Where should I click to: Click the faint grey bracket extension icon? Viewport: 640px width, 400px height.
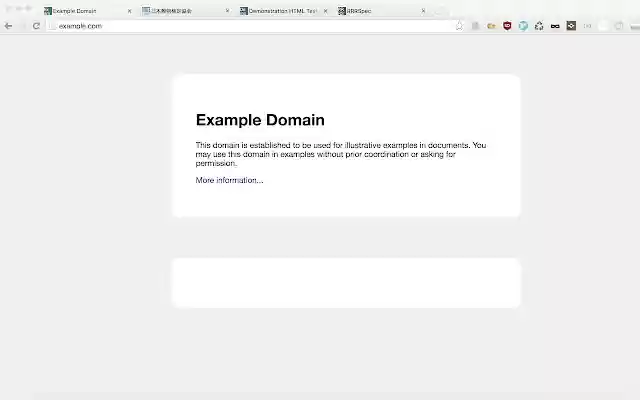tap(587, 26)
